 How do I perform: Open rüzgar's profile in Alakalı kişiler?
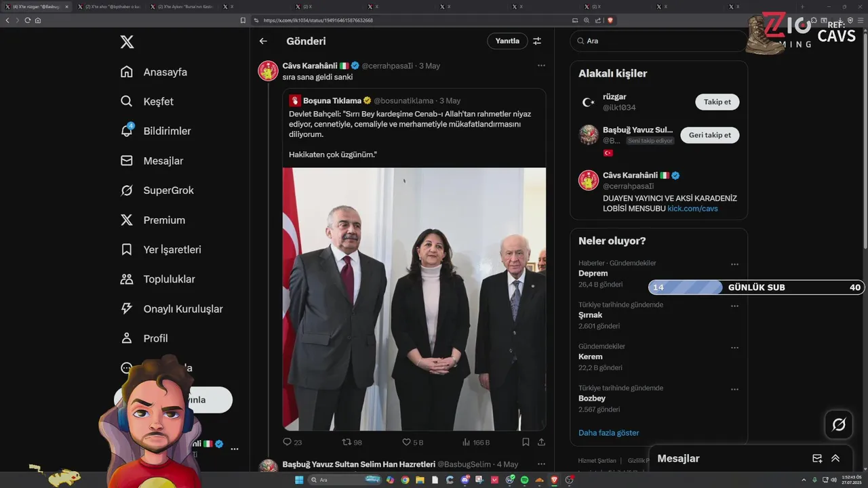[615, 97]
